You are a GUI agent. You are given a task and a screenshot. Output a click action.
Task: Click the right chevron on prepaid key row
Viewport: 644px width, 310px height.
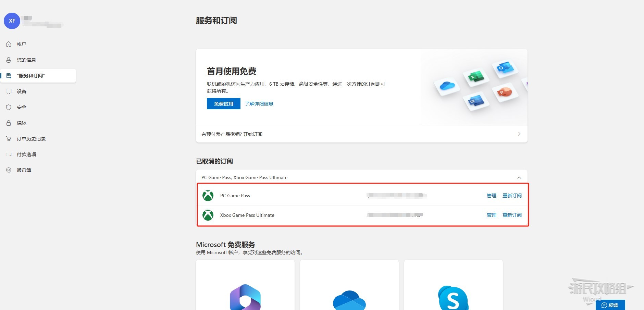pyautogui.click(x=519, y=134)
